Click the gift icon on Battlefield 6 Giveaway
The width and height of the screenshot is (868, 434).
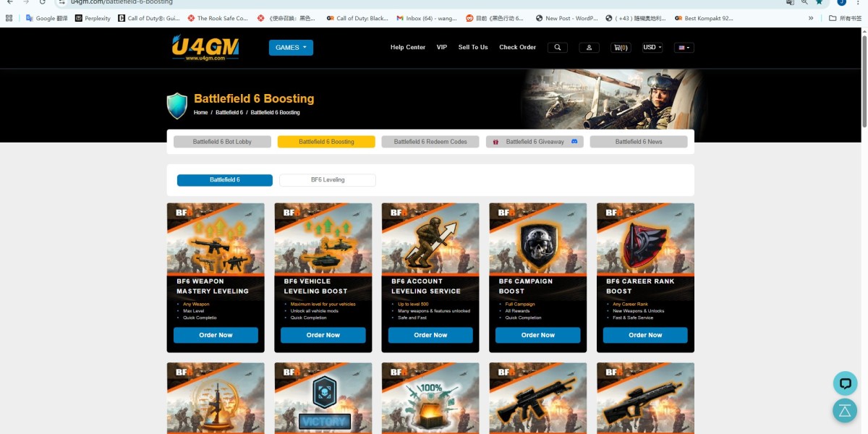click(495, 141)
